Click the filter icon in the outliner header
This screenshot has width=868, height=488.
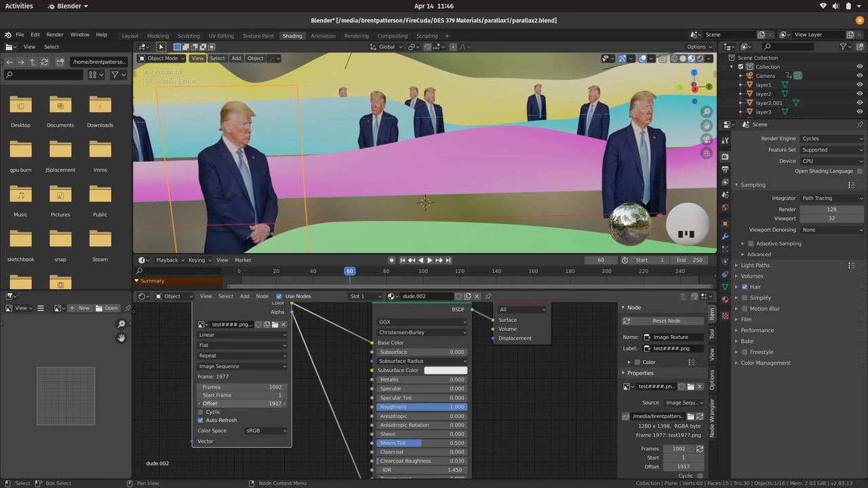click(x=844, y=47)
